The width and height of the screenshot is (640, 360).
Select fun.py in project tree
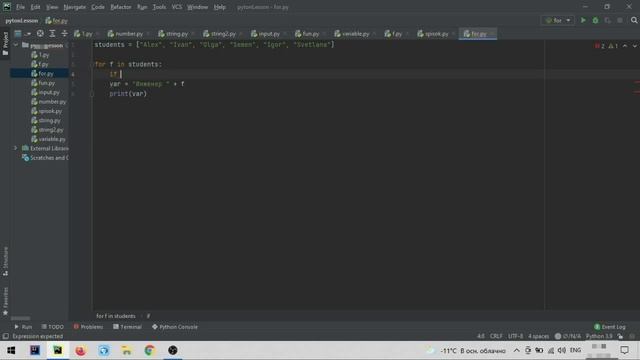point(47,83)
